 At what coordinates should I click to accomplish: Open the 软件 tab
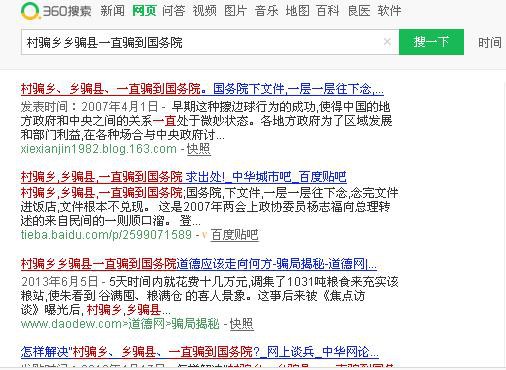tap(389, 11)
